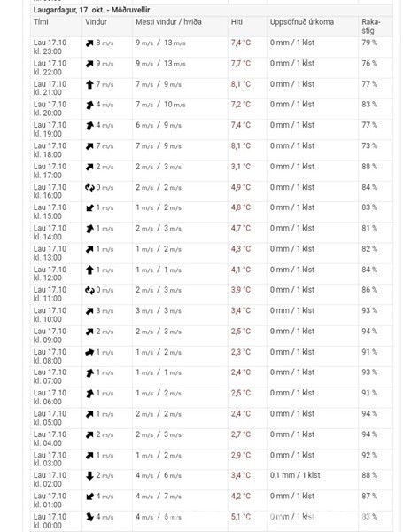
Task: Click the 8,1 °C temperature at kl. 18:00
Action: [241, 146]
